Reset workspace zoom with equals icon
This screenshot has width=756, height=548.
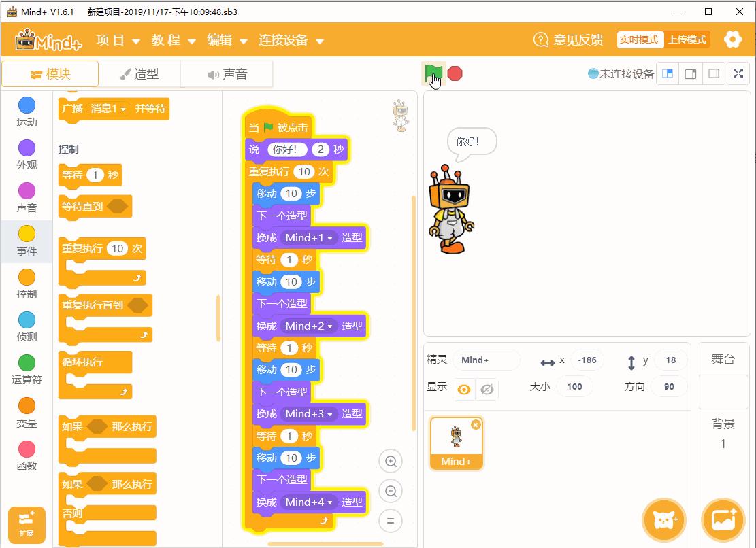pos(391,521)
